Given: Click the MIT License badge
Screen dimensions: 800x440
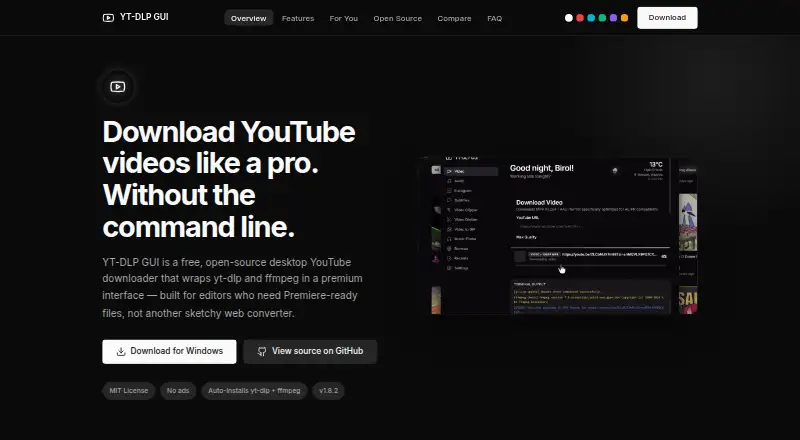Looking at the screenshot, I should pyautogui.click(x=129, y=391).
